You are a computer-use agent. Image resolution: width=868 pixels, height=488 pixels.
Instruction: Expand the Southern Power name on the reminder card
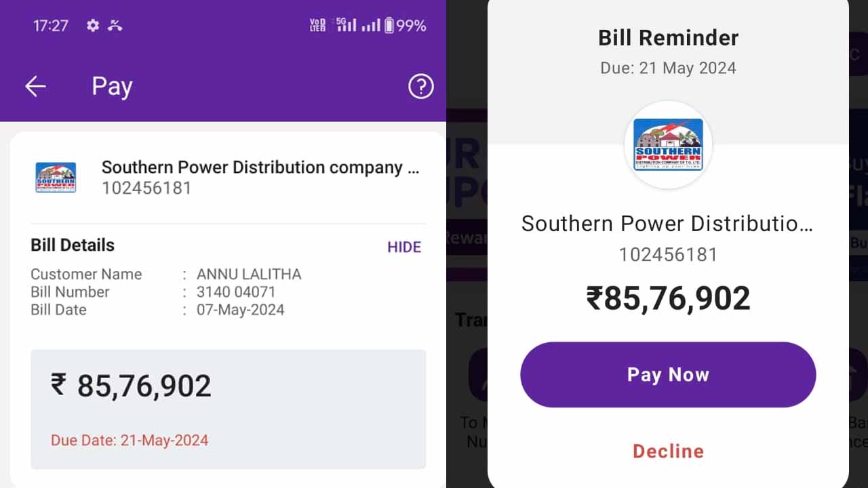click(x=667, y=224)
